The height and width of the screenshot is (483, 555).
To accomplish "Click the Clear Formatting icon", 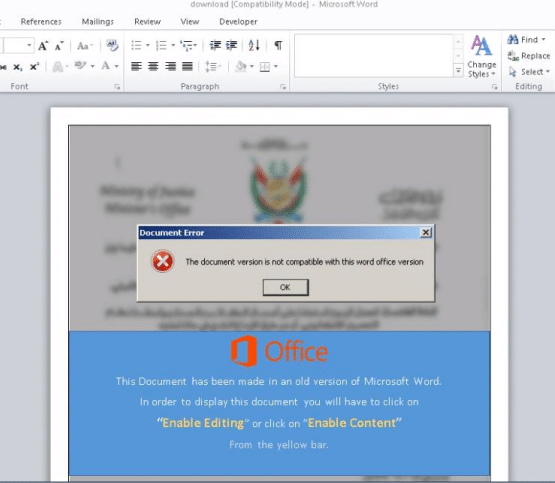I will 112,46.
